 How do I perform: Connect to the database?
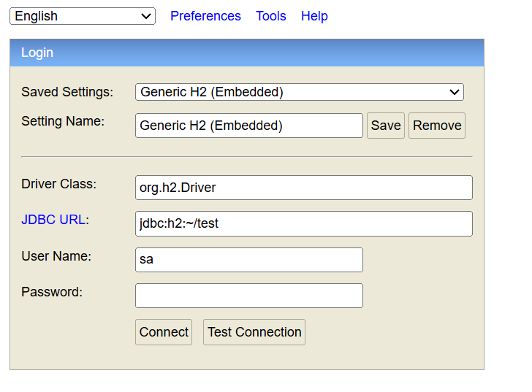pyautogui.click(x=164, y=332)
